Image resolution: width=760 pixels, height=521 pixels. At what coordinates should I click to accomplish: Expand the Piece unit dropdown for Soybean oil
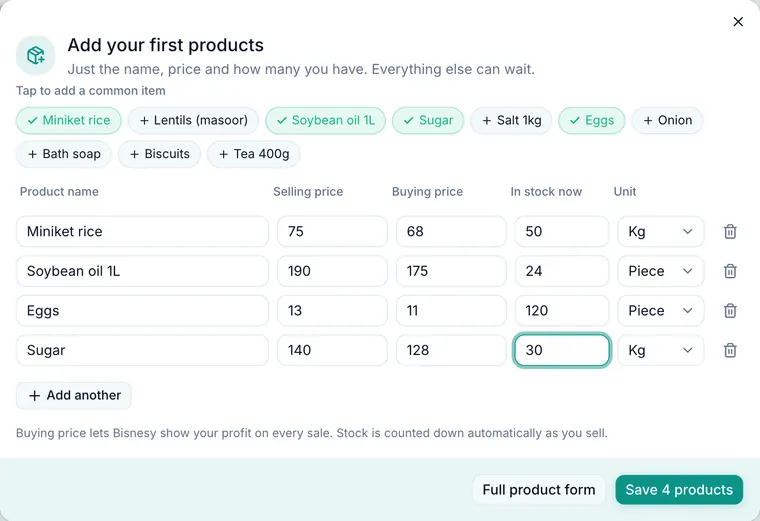click(x=660, y=271)
